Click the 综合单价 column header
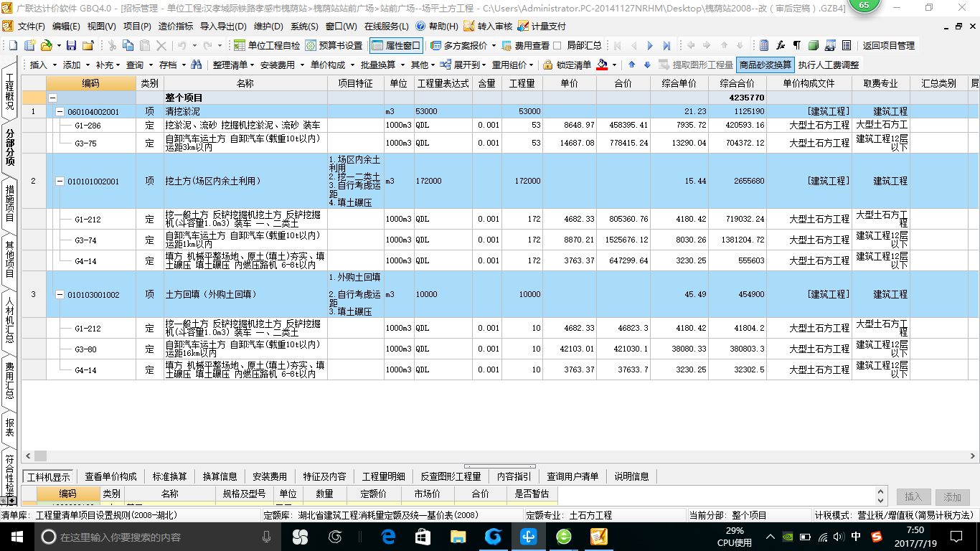 680,84
